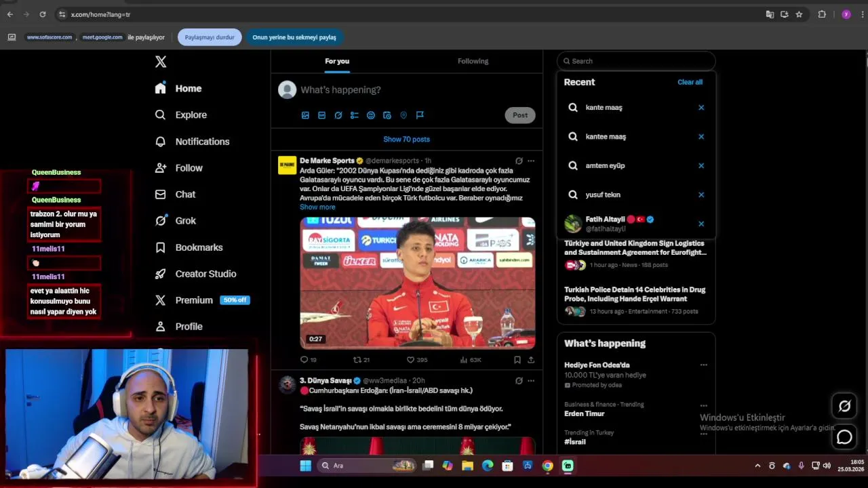The image size is (868, 488).
Task: Click Paylaşmayı durdur to stop sharing
Action: tap(210, 37)
